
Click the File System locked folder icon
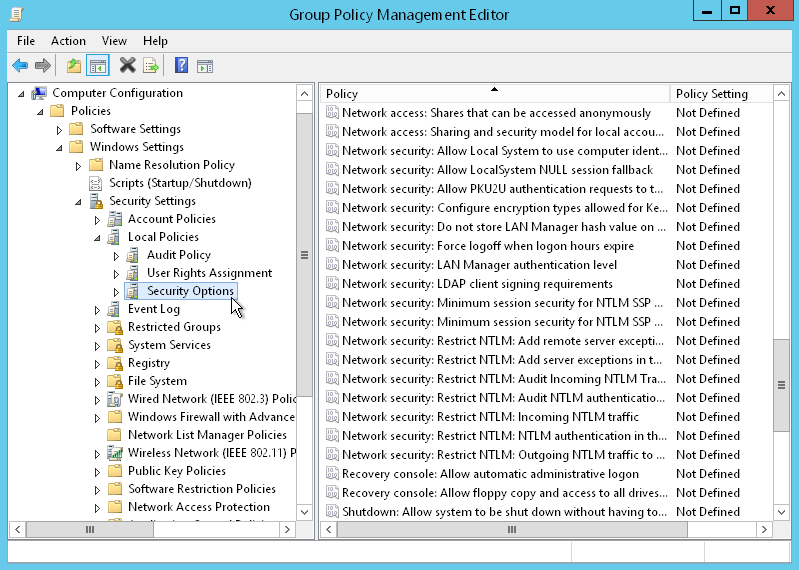coord(115,382)
